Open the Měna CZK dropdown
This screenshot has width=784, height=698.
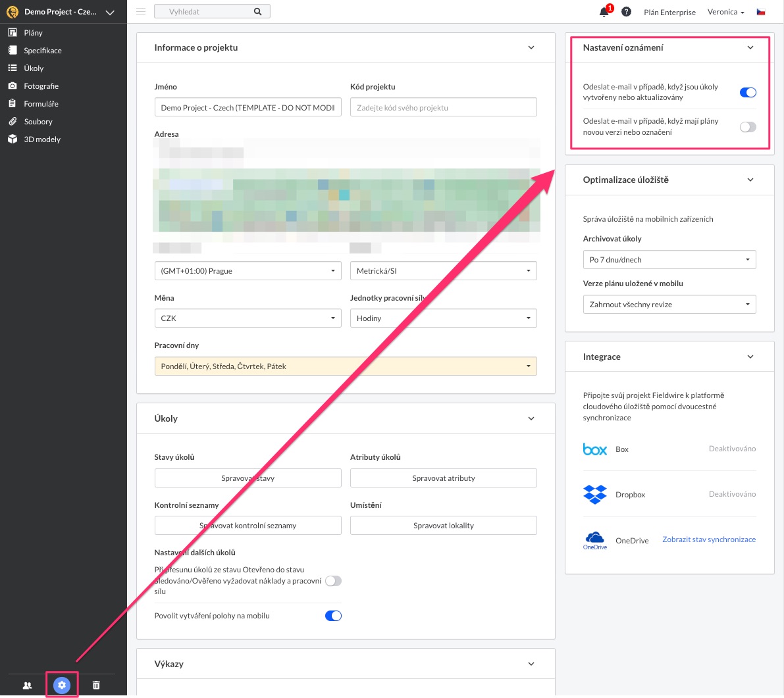[x=248, y=318]
